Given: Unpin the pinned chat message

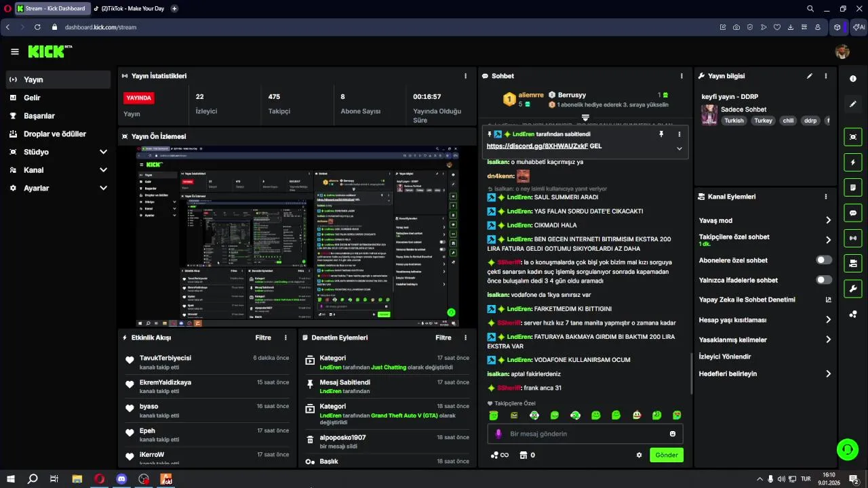Looking at the screenshot, I should tap(660, 134).
